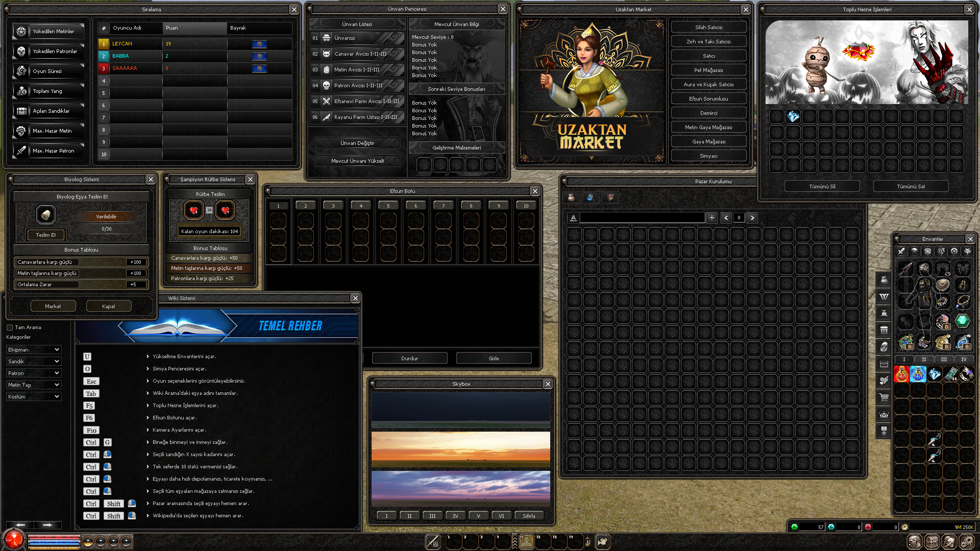Viewport: 980px width, 551px height.
Task: Select skybox option IV
Action: click(x=455, y=516)
